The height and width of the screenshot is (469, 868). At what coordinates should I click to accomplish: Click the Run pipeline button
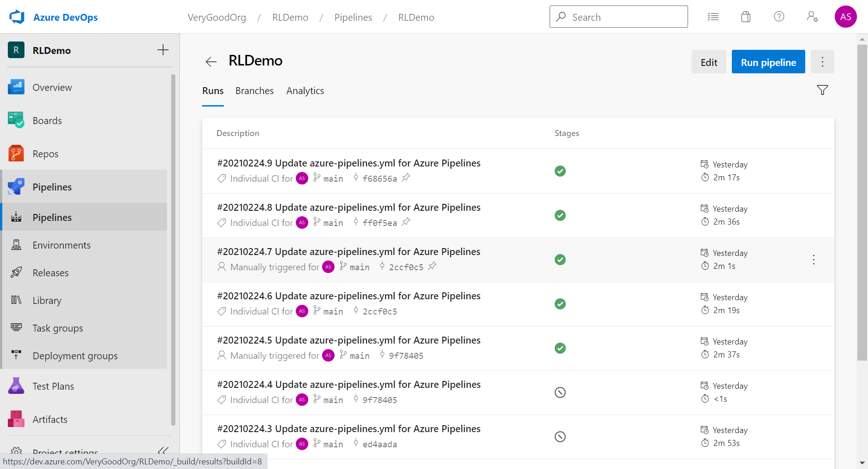[x=768, y=62]
